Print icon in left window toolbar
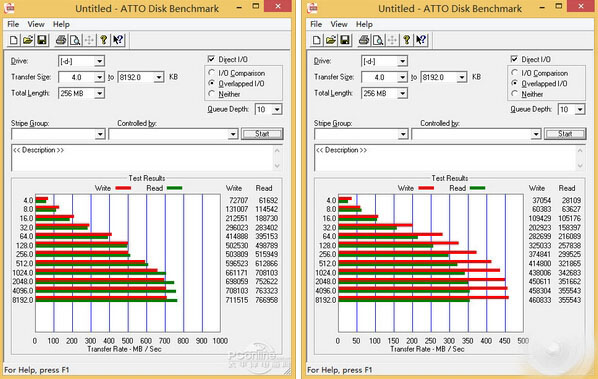598x379 pixels. [x=61, y=40]
